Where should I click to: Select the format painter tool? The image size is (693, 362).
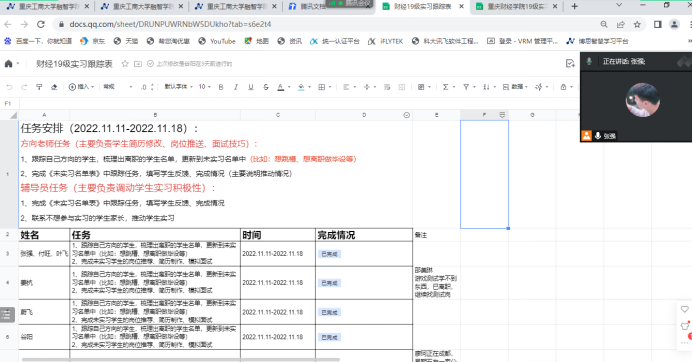[x=39, y=87]
